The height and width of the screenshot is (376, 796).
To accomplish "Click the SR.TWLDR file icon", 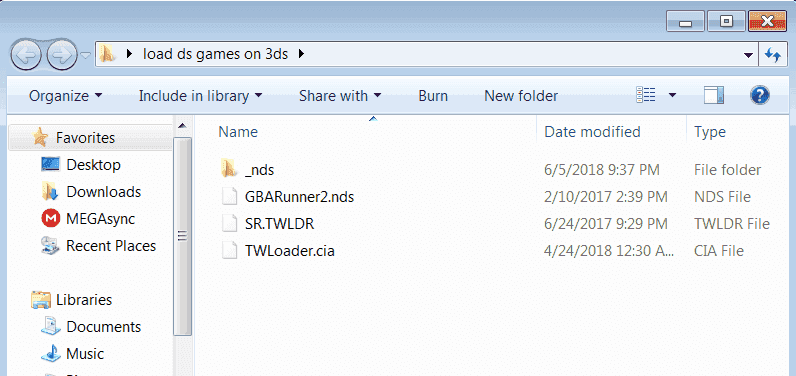I will pyautogui.click(x=229, y=224).
